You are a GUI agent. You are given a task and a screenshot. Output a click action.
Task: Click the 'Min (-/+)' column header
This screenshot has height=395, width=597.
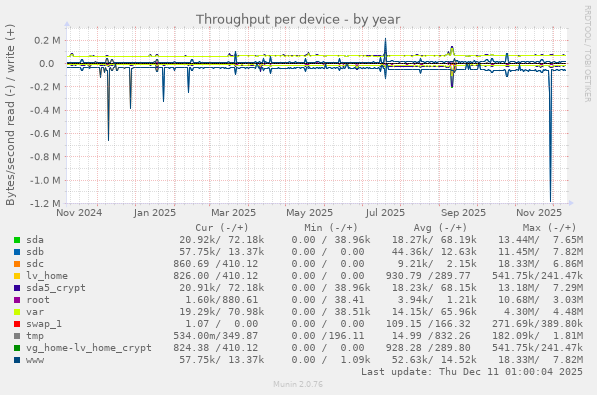[331, 228]
